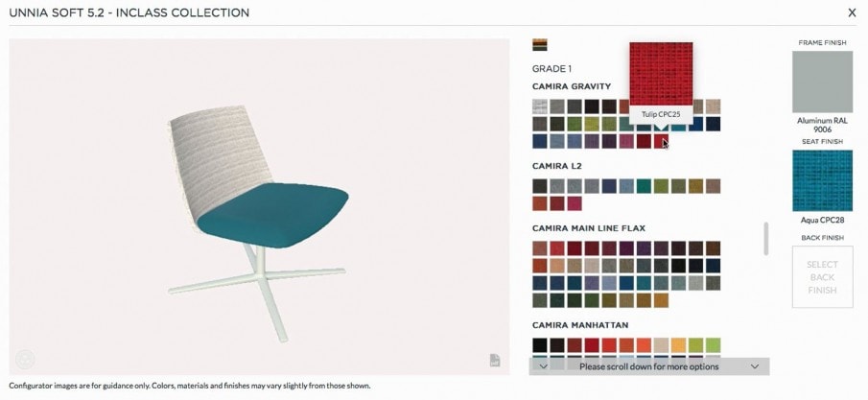Choose first swatch in Camira Main Line Flax

click(540, 248)
